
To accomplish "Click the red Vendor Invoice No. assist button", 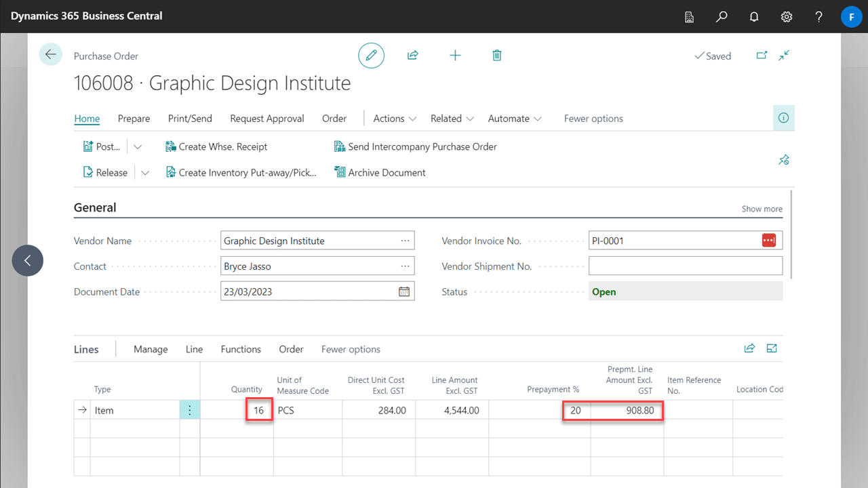I will [x=769, y=241].
